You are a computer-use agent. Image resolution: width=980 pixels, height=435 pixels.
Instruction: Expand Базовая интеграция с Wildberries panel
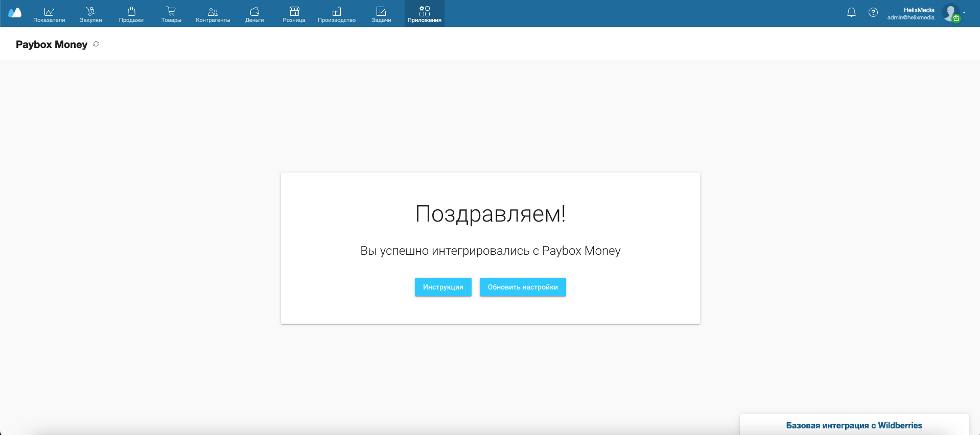tap(854, 425)
